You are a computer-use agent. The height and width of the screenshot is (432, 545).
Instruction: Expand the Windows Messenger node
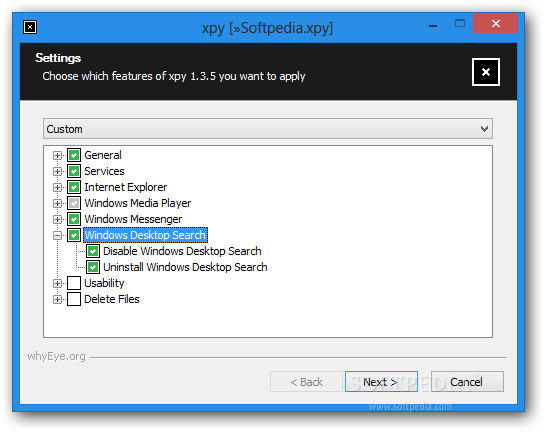tap(57, 219)
